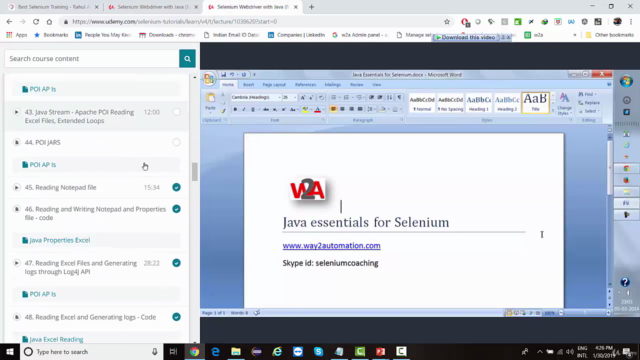The width and height of the screenshot is (640, 360).
Task: Click the Chrome profile avatar
Action: (618, 22)
